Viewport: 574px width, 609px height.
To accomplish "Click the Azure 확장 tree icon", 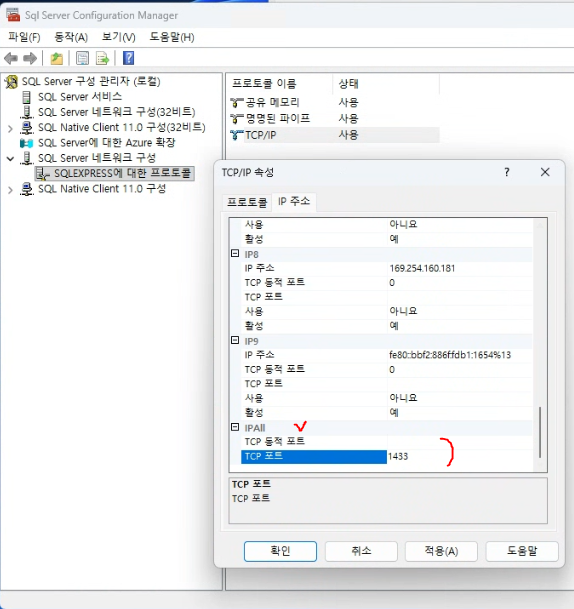I will [26, 143].
